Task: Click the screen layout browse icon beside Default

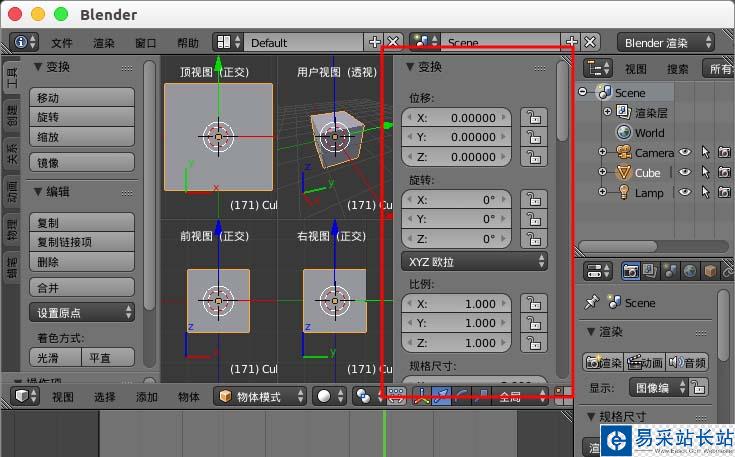Action: [228, 42]
